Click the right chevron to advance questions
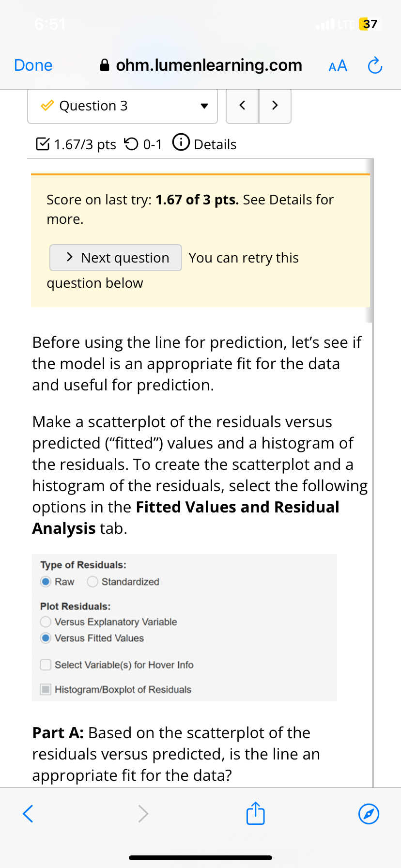401x868 pixels. (275, 106)
